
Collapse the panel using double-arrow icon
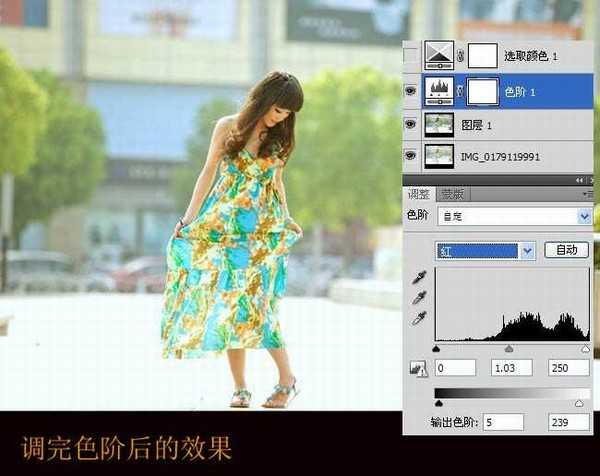(x=580, y=180)
